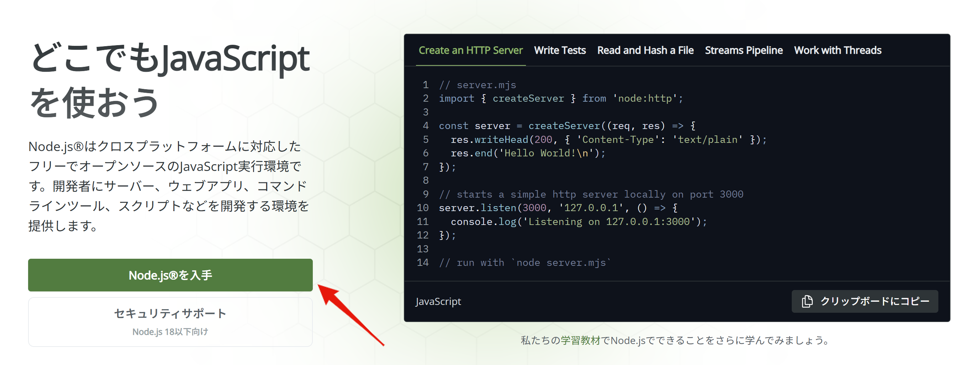The image size is (980, 365).
Task: Click line number 14 in the gutter
Action: 423,262
